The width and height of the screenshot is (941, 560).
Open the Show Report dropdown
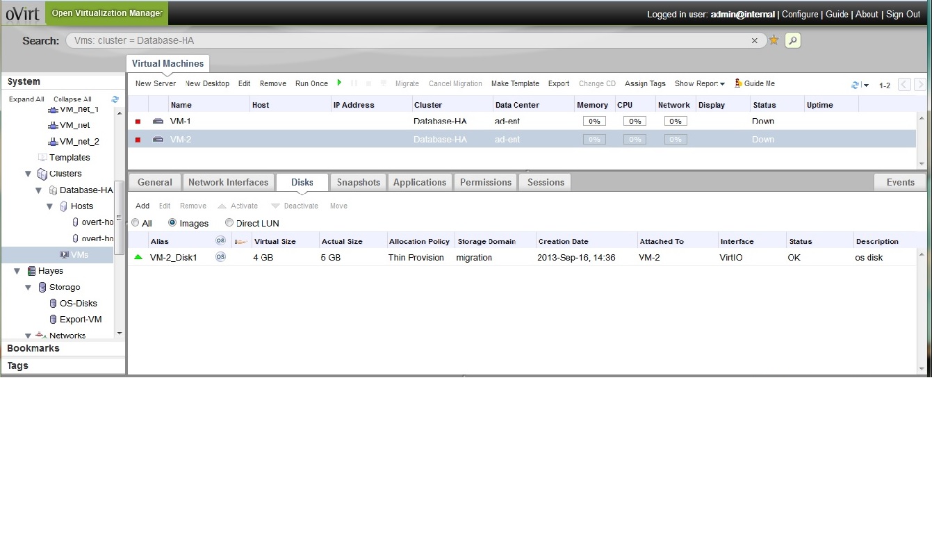click(699, 83)
